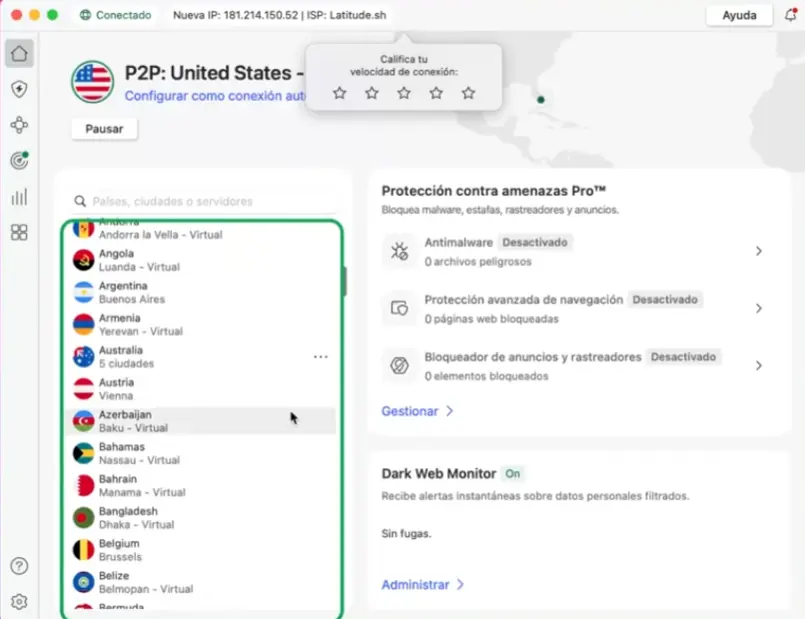Open the three-dot menu next to Australia
The image size is (805, 619).
pos(320,355)
